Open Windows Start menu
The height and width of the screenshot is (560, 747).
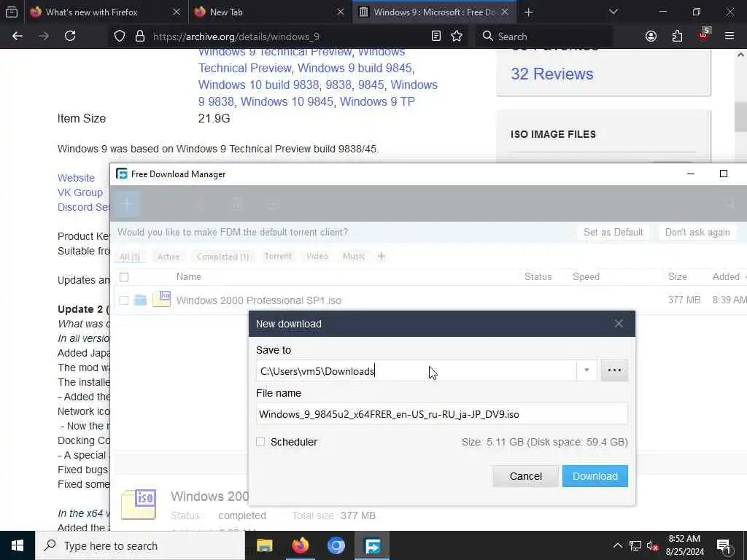[18, 545]
